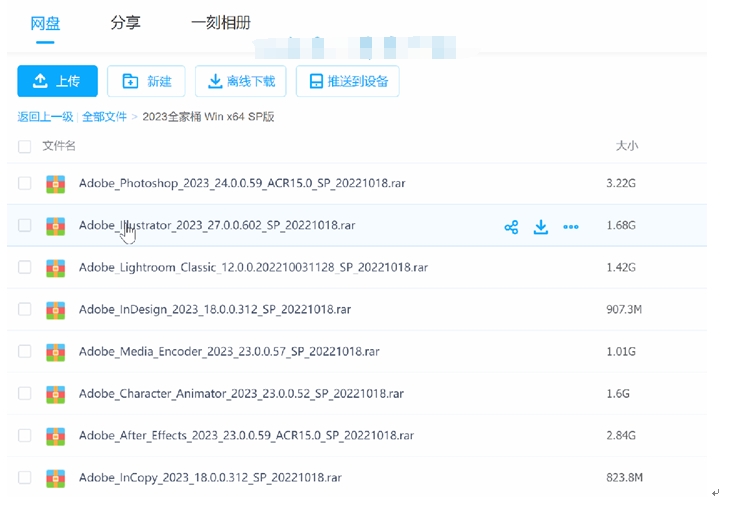Open Adobe_InCopy_2023_18.0.0.312 rar file name
The width and height of the screenshot is (744, 522).
(210, 477)
